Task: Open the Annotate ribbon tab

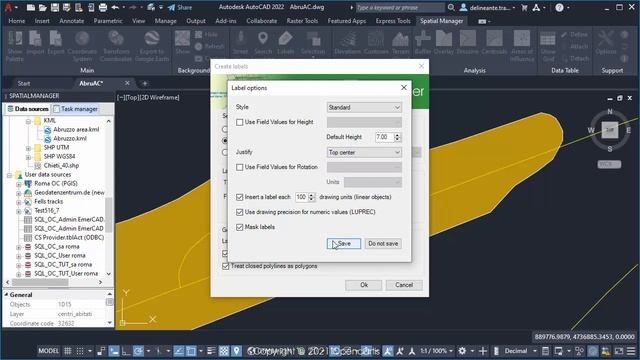Action: point(72,21)
